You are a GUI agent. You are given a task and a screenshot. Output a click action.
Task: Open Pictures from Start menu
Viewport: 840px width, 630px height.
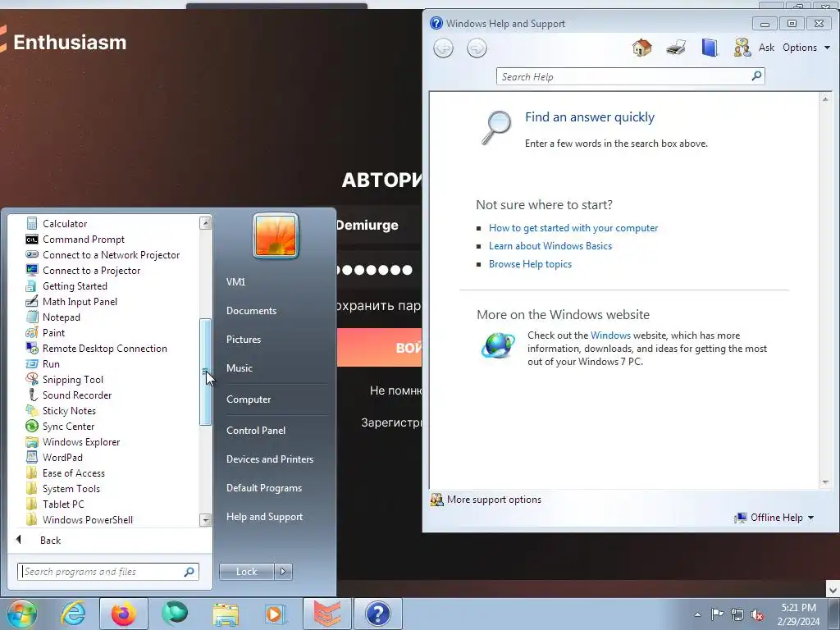tap(243, 339)
